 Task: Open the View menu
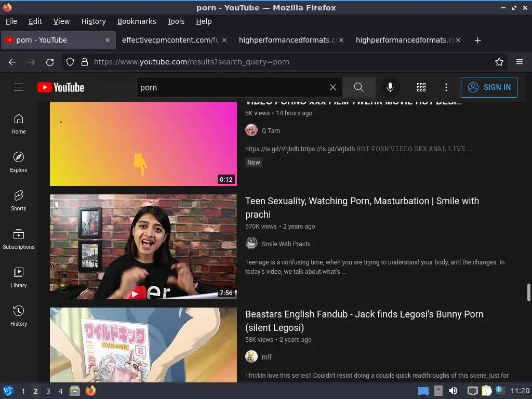61,21
